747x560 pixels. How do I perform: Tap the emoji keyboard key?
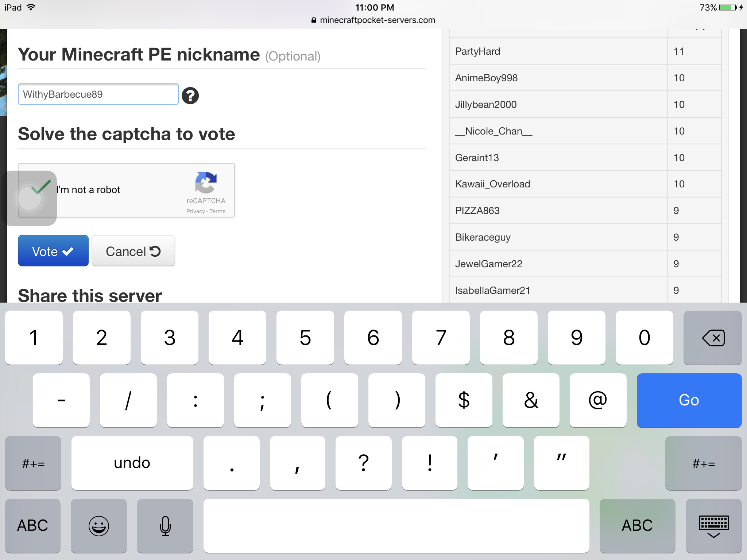click(x=99, y=526)
